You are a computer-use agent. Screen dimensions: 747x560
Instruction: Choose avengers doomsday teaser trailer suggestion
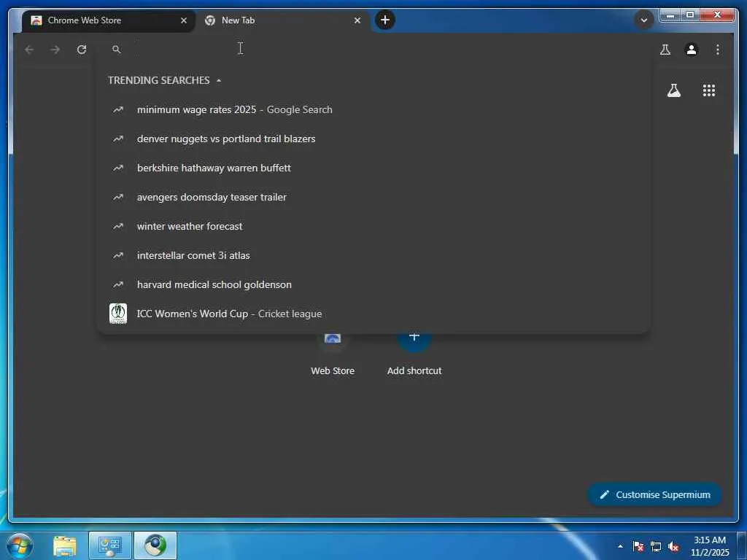point(373,197)
